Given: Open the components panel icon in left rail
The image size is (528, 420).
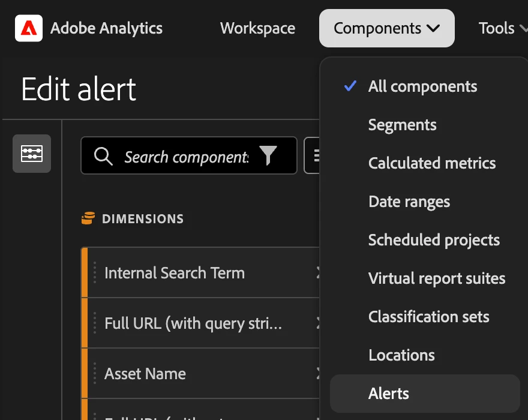Looking at the screenshot, I should (x=32, y=154).
